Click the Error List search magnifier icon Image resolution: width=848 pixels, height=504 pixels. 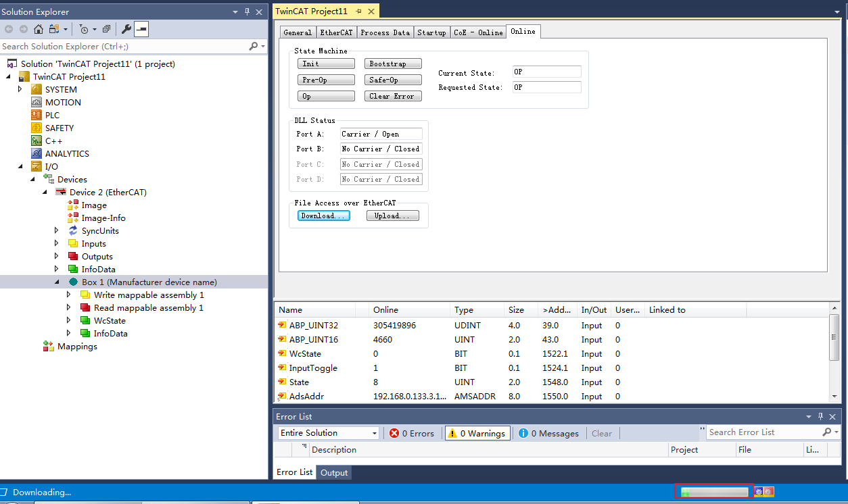826,432
